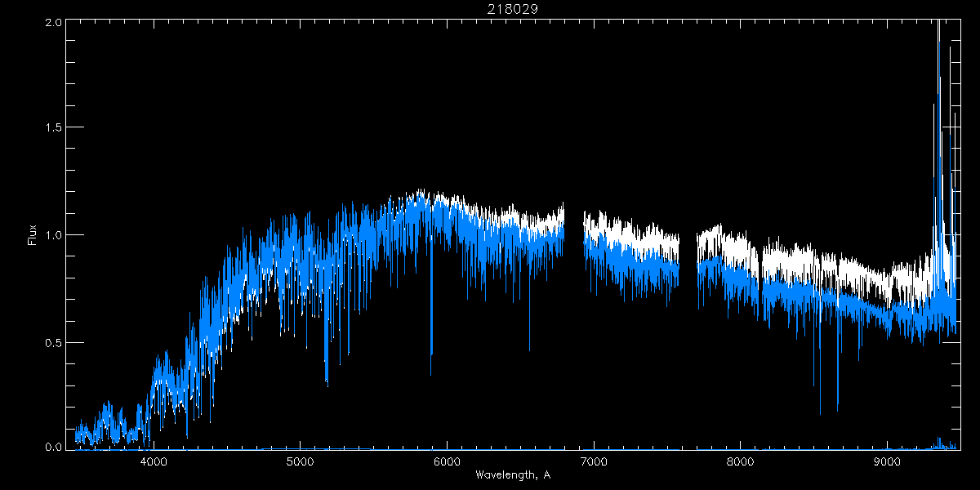Select the 4000 x-axis tick label
The height and width of the screenshot is (490, 980).
click(x=154, y=460)
